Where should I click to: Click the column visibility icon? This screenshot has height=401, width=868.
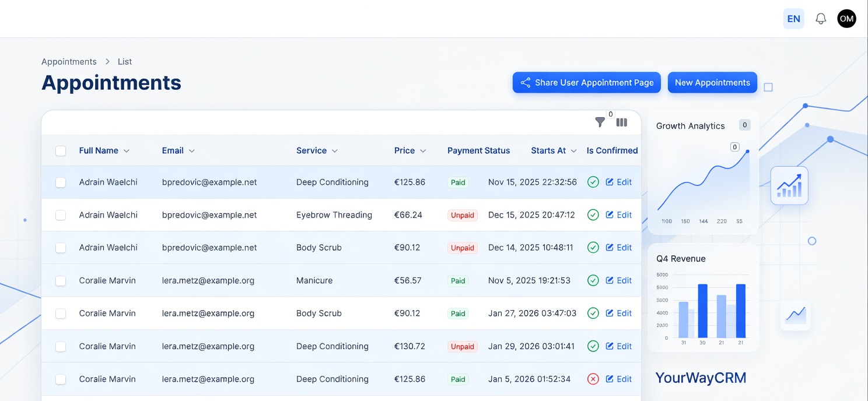(x=622, y=122)
